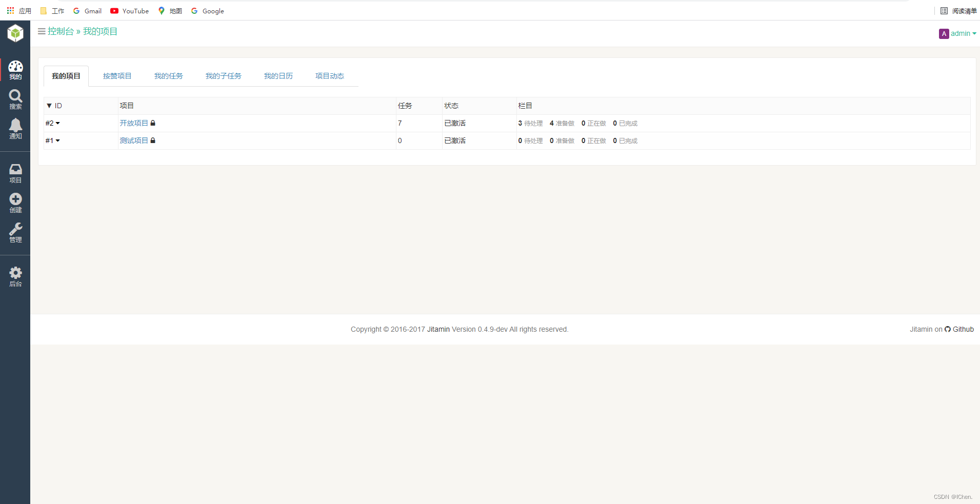The image size is (980, 504).
Task: Click '0 已完成' count in 开放项目 row
Action: click(626, 123)
